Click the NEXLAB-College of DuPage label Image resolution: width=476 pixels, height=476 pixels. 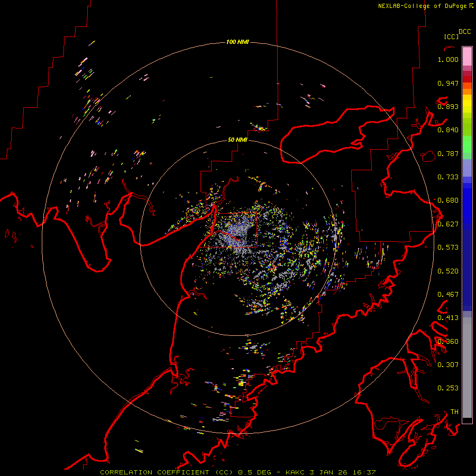pos(422,6)
